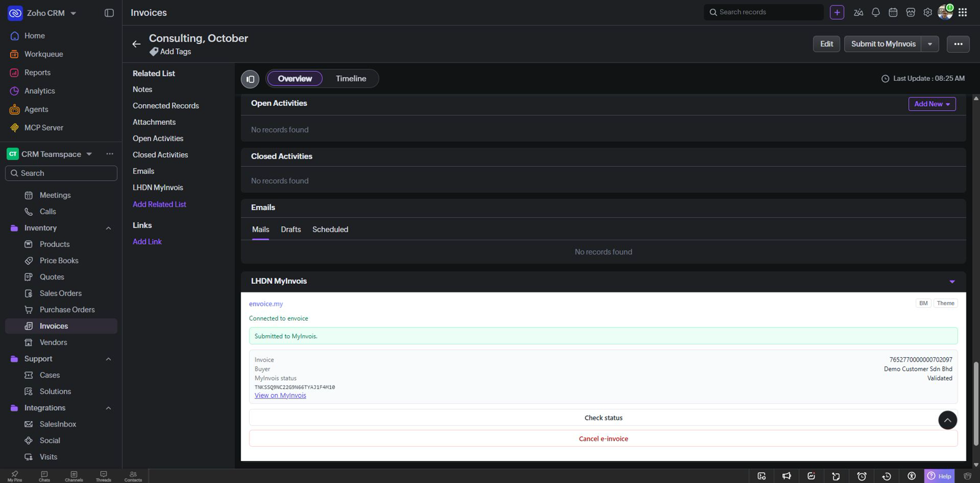Click the announcements megaphone icon
The height and width of the screenshot is (483, 980).
coord(786,476)
